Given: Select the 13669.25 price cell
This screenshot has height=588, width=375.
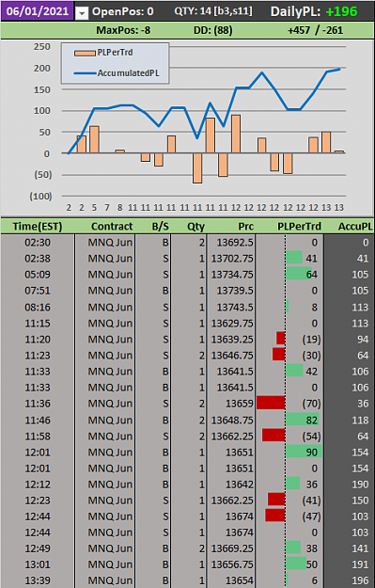Looking at the screenshot, I should [x=231, y=548].
